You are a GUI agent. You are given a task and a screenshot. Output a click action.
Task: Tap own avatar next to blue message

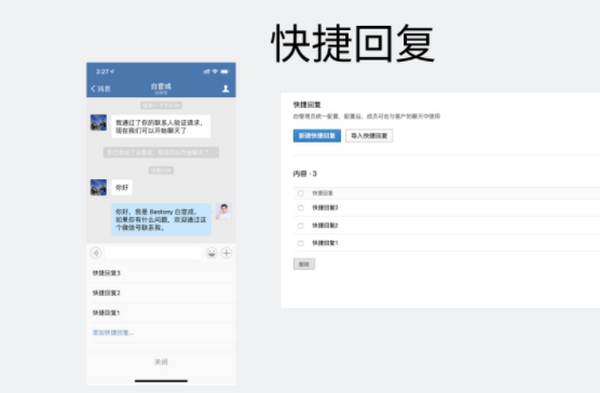[x=223, y=212]
